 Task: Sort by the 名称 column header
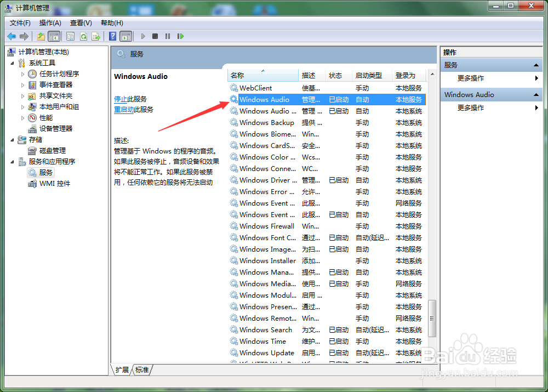pos(263,76)
